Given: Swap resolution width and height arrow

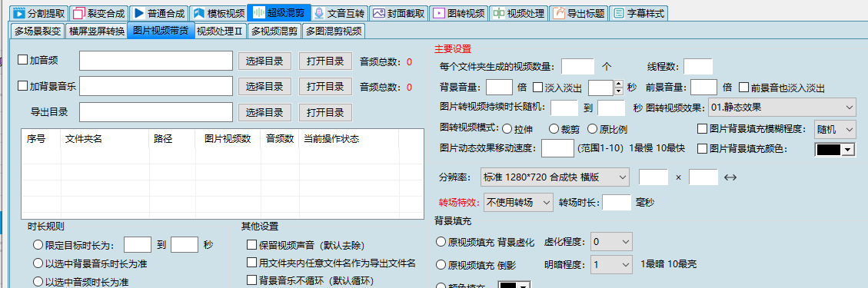Looking at the screenshot, I should click(730, 177).
